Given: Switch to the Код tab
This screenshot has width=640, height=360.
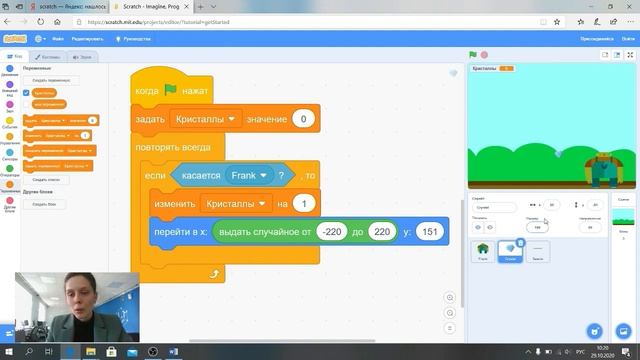Looking at the screenshot, I should coord(15,57).
